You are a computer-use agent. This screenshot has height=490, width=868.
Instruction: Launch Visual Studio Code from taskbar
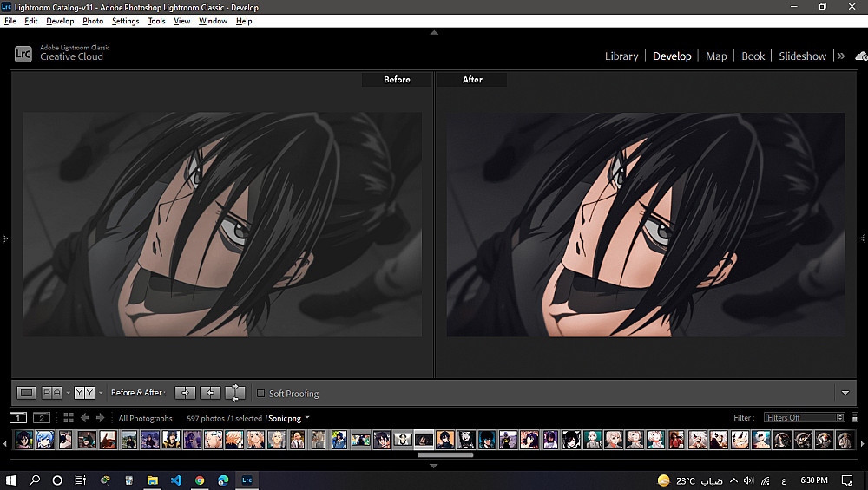[176, 480]
